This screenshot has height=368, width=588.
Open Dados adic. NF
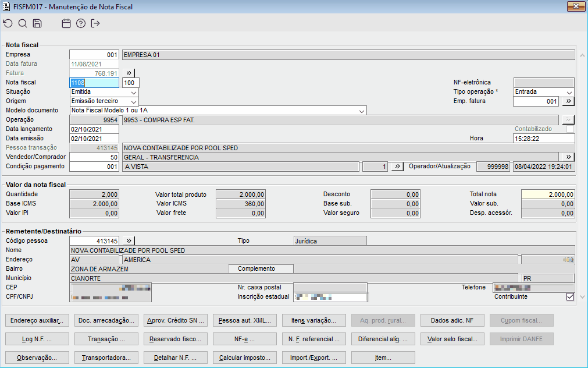click(x=452, y=320)
